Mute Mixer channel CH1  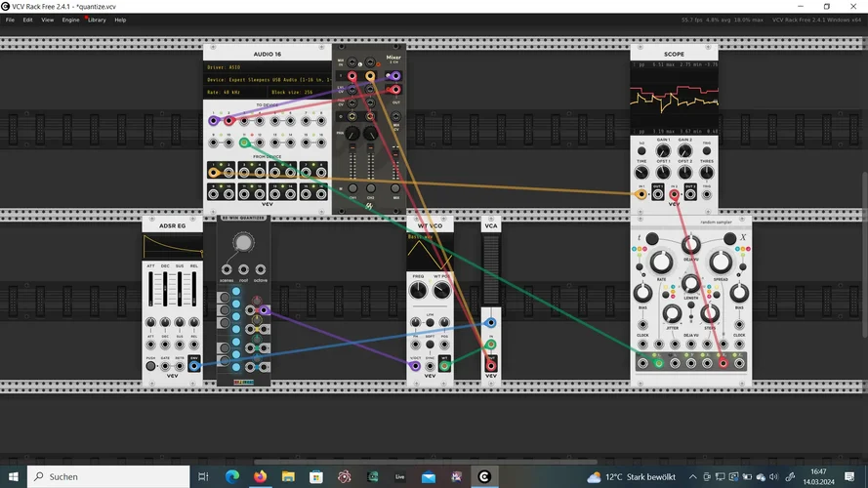352,188
